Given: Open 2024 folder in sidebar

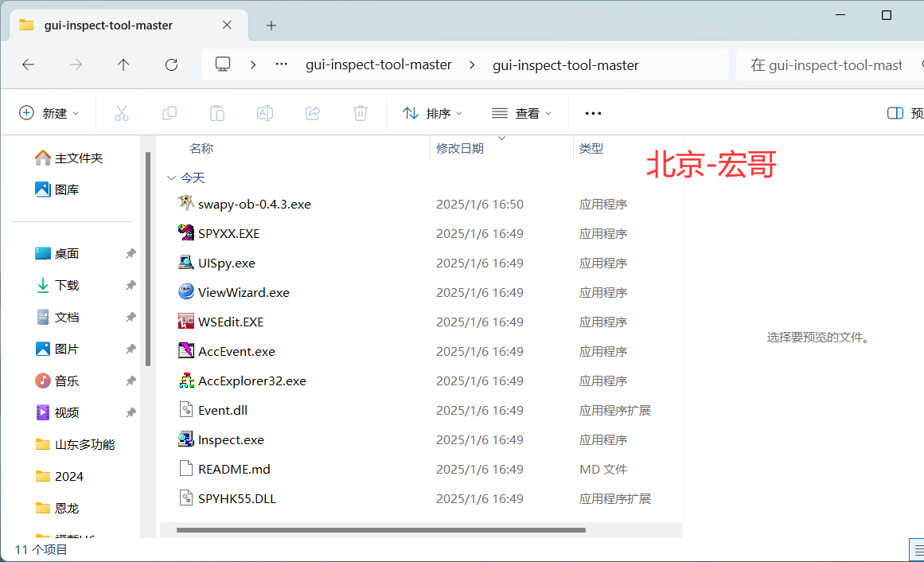Looking at the screenshot, I should [60, 477].
